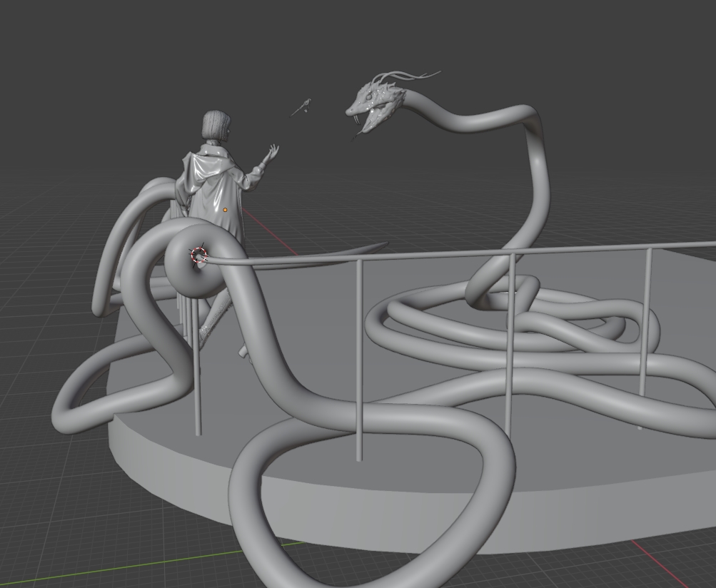Click the red-white 3D cursor
716x588 pixels.
click(x=198, y=255)
